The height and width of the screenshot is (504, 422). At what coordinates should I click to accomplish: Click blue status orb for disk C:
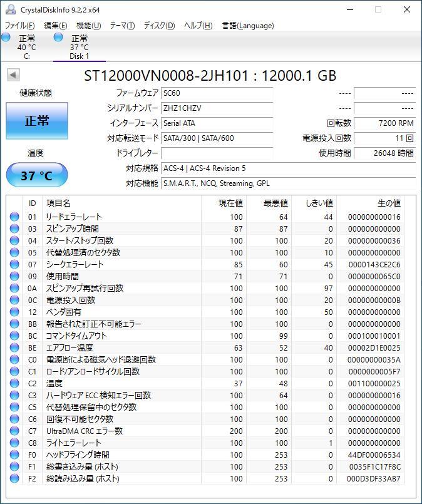[x=6, y=38]
